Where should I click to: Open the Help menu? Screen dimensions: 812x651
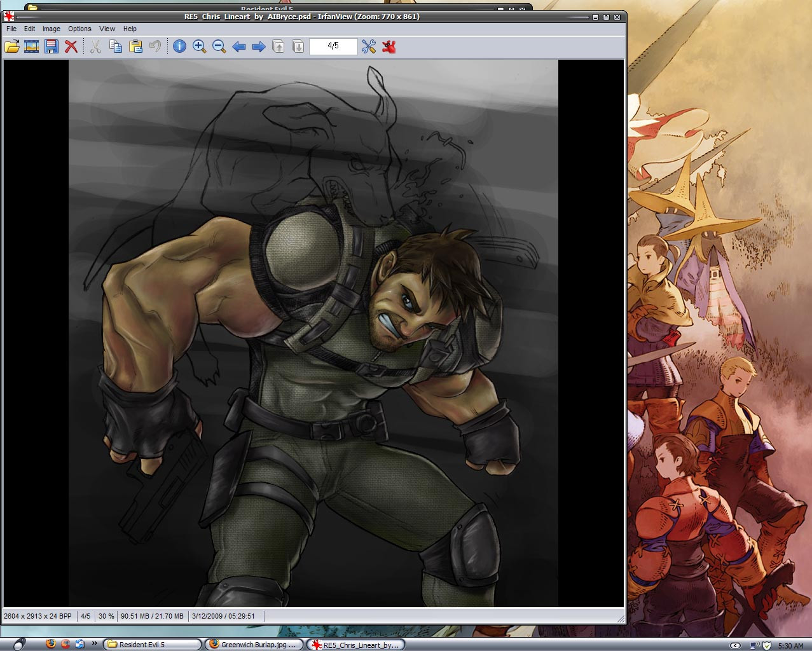[x=130, y=29]
